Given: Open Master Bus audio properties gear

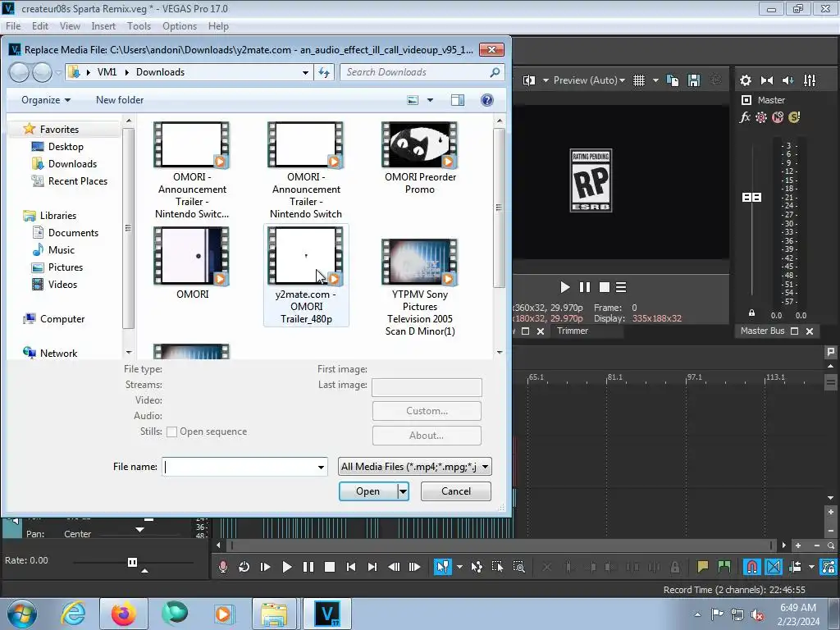Looking at the screenshot, I should click(745, 80).
